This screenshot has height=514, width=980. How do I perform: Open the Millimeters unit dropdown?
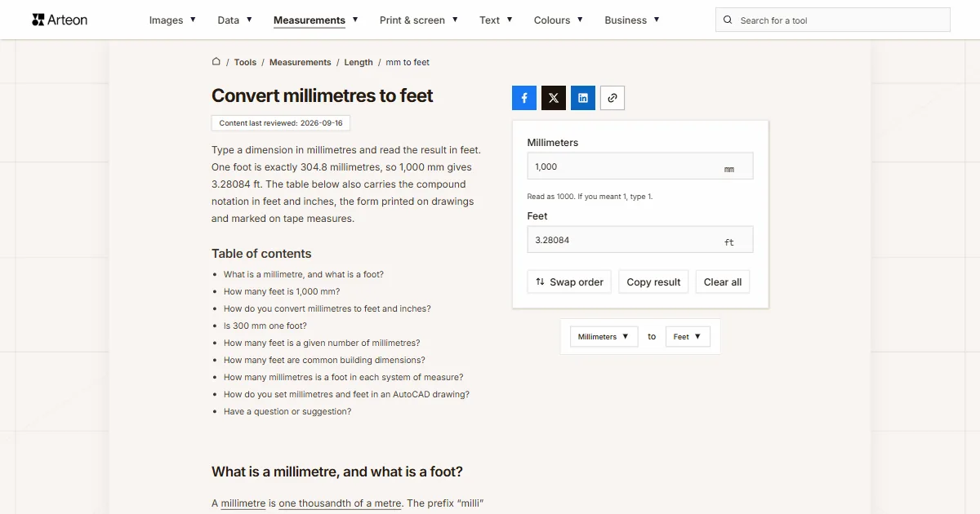coord(604,336)
